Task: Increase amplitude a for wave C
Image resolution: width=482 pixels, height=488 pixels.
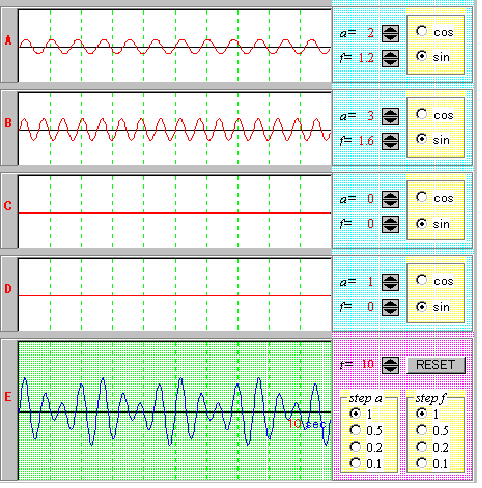Action: point(390,195)
